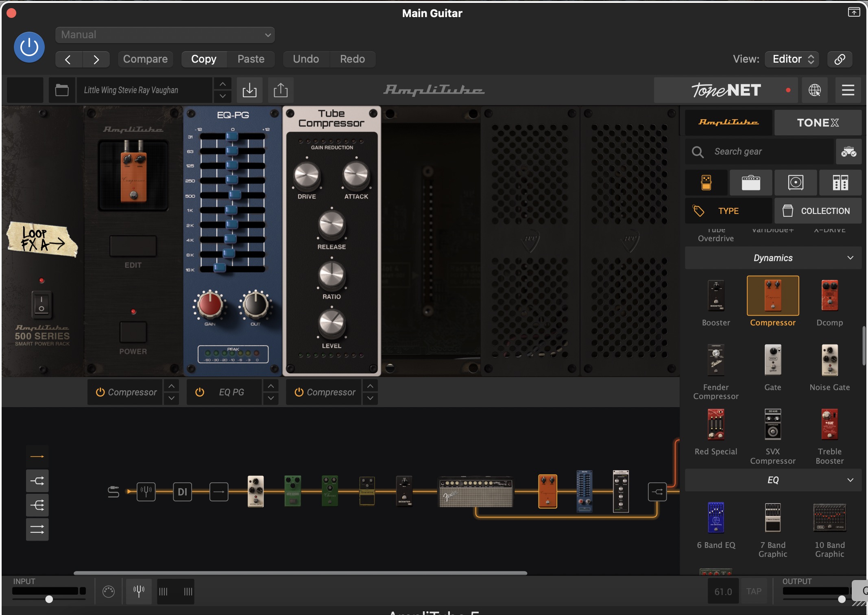
Task: Adjust the EQ-PG 500 Hz slider
Action: click(235, 195)
